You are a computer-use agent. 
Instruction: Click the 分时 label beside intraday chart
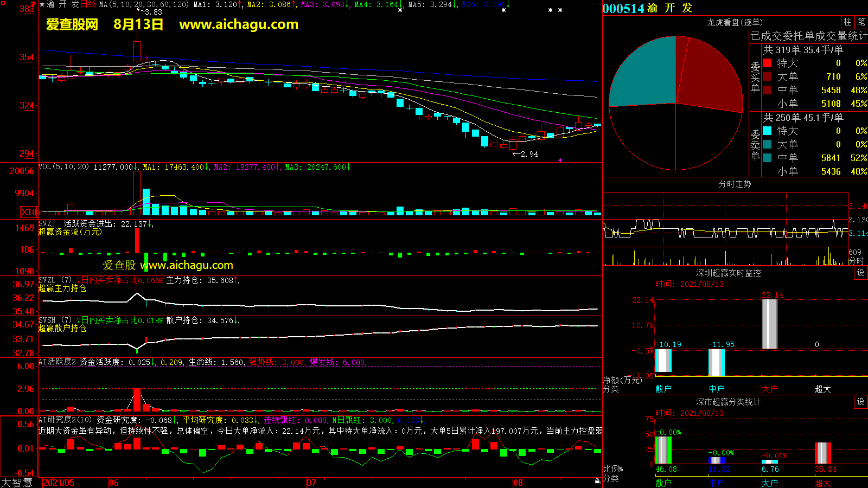point(857,261)
